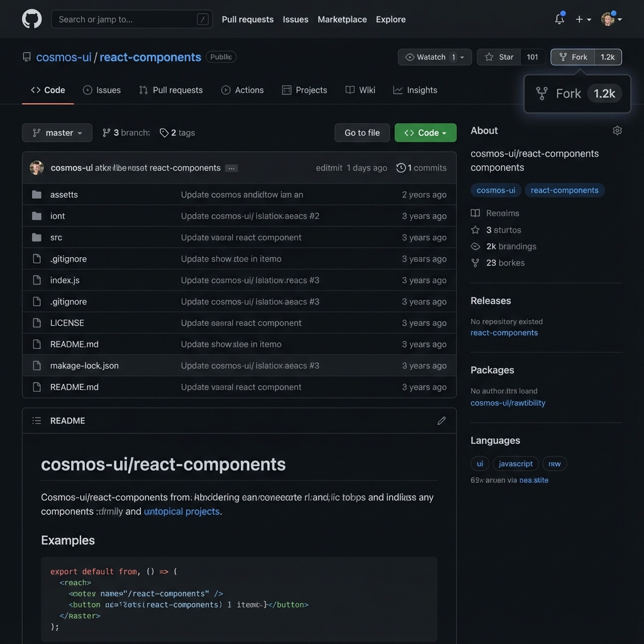Open the notification bell icon
Screen dimensions: 644x644
559,19
